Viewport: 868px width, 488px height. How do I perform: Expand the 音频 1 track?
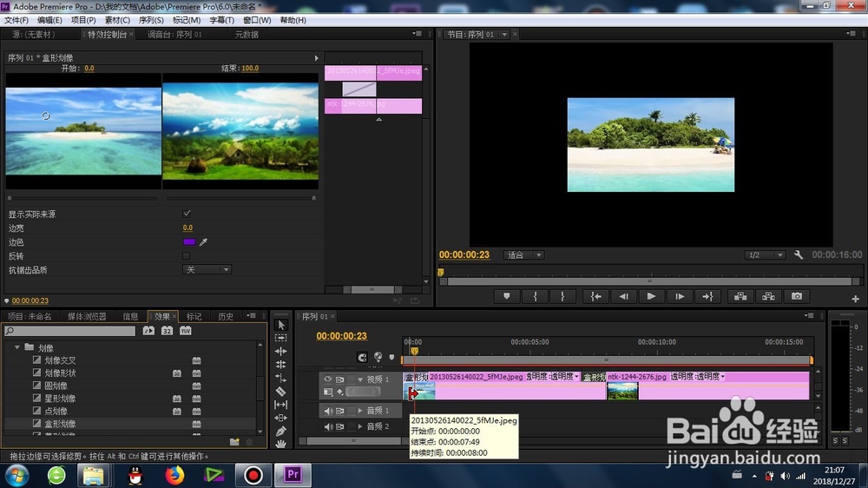click(360, 411)
